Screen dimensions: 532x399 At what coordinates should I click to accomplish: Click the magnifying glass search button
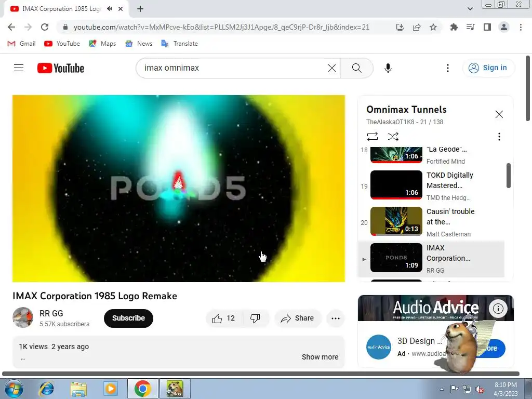point(356,68)
